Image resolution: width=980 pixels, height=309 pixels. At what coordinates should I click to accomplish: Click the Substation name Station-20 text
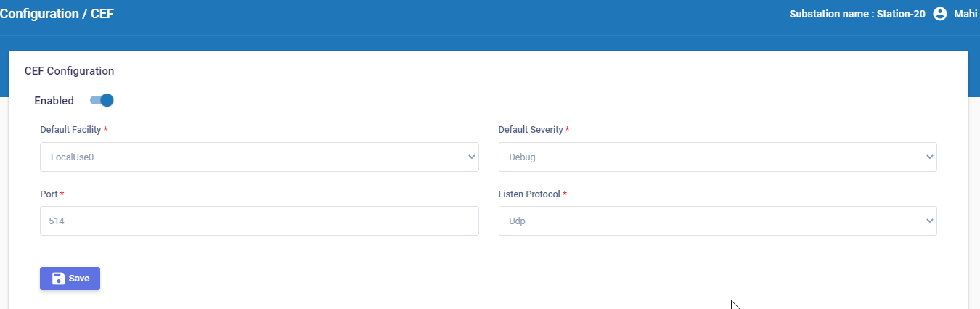tap(857, 14)
